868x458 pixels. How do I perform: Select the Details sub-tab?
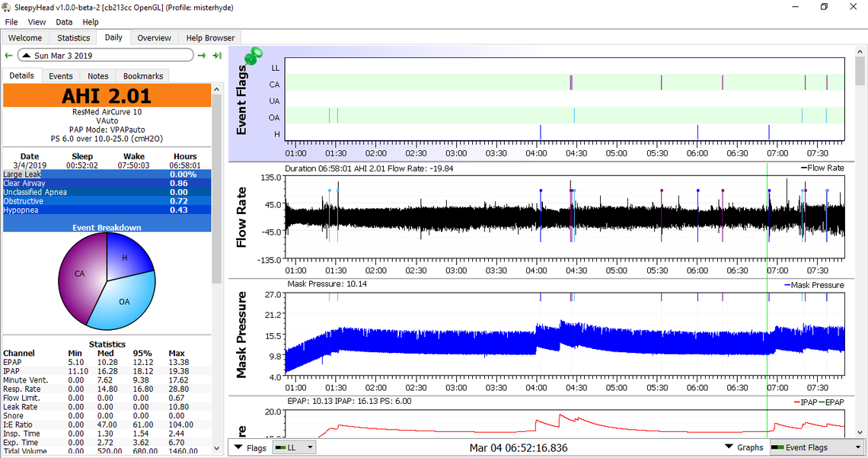pos(21,75)
